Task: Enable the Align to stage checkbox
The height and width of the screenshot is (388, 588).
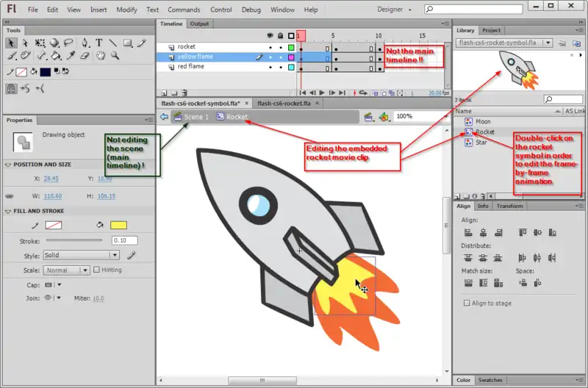Action: (x=467, y=303)
